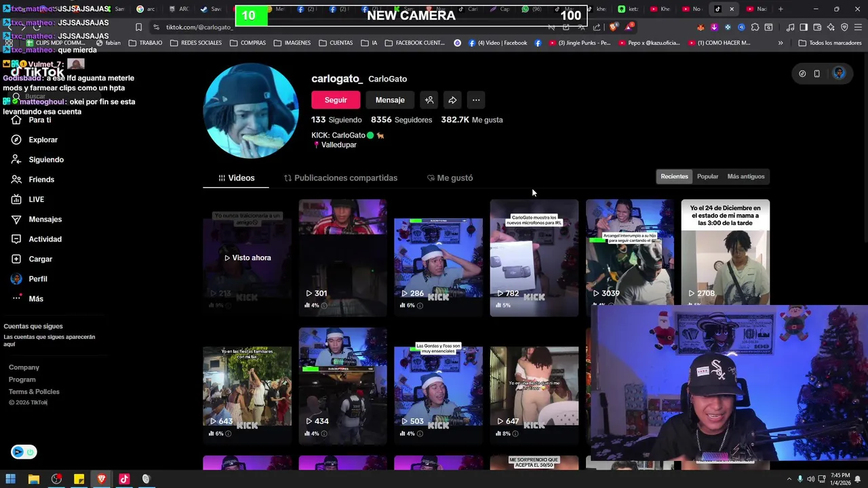The image size is (868, 488).
Task: Select the Videos tab
Action: tap(236, 178)
